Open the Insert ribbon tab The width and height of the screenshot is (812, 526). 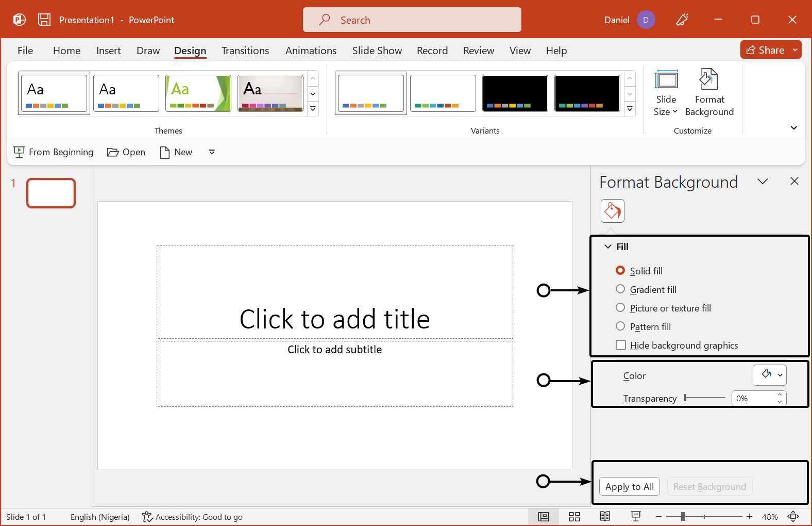[108, 51]
